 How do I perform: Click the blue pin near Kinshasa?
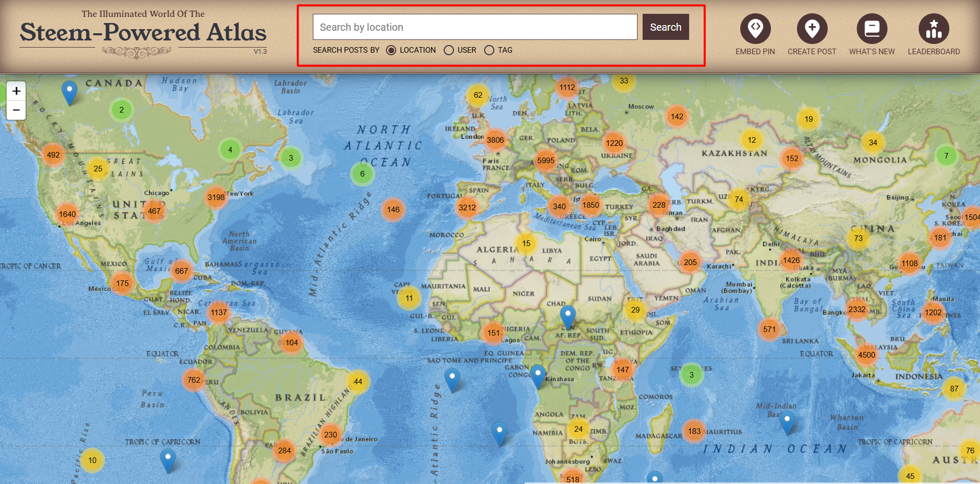pos(538,377)
